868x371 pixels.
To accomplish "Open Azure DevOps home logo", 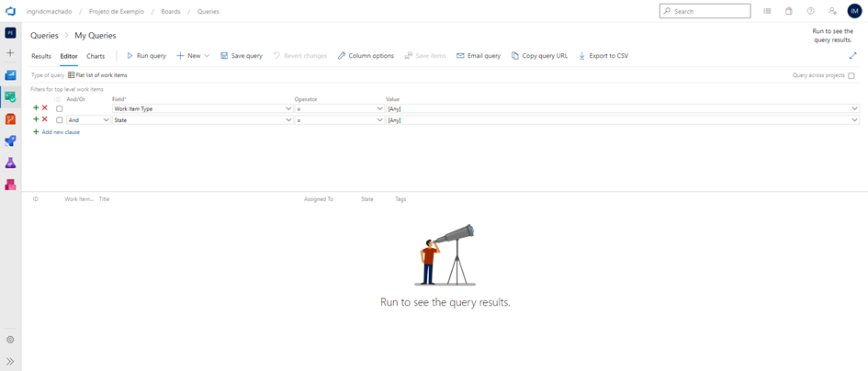I will click(10, 11).
